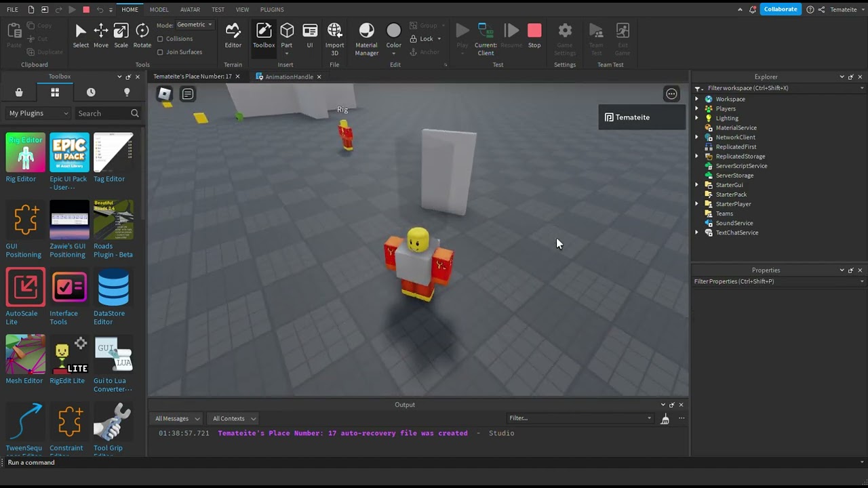868x488 pixels.
Task: Open the Terrain Editor
Action: coord(233,35)
